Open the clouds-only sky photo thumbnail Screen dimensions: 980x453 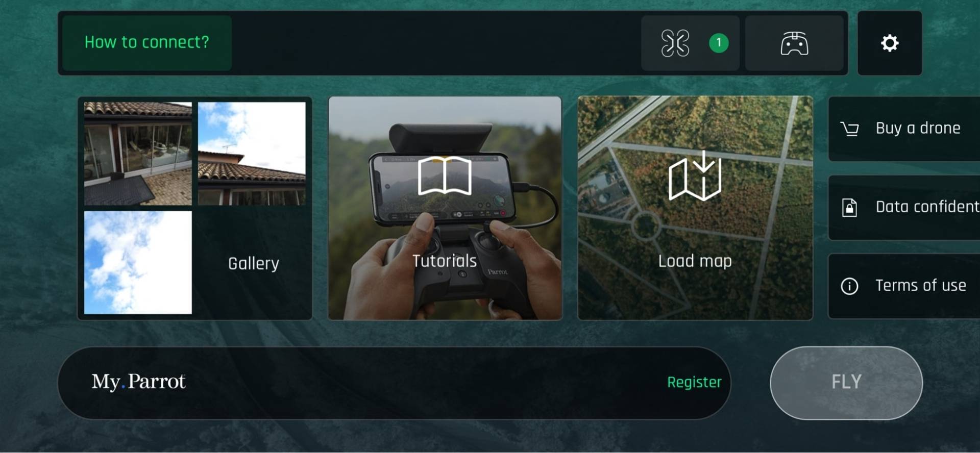(x=138, y=263)
